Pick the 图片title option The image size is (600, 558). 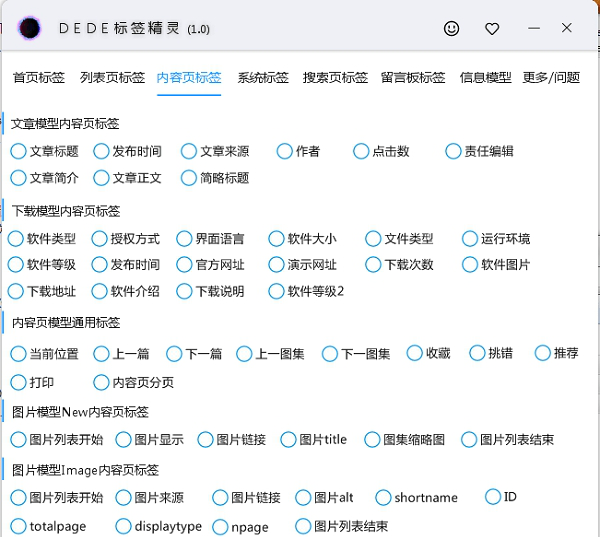click(x=288, y=440)
